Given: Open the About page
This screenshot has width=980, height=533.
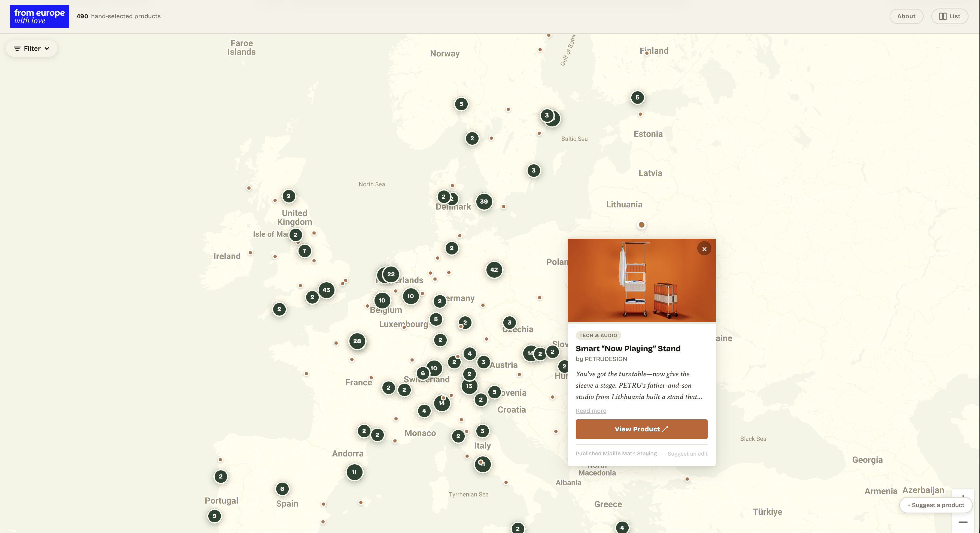Looking at the screenshot, I should (906, 16).
